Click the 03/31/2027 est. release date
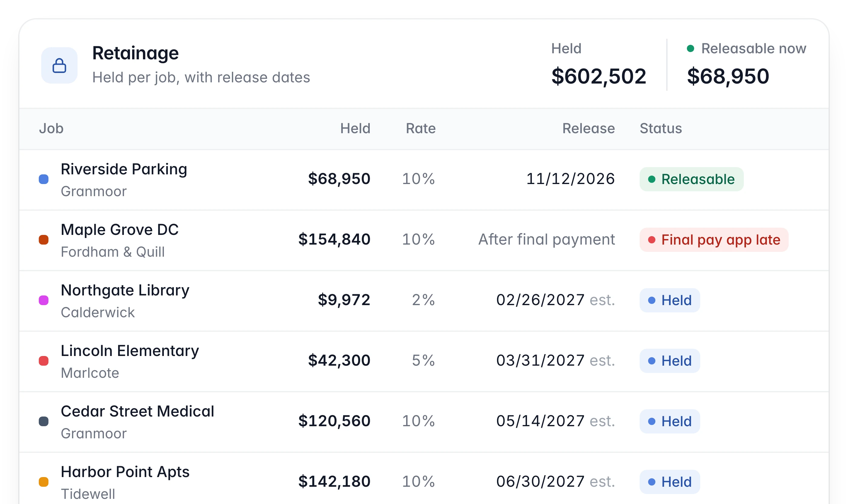Screen dimensions: 848x504 (555, 360)
